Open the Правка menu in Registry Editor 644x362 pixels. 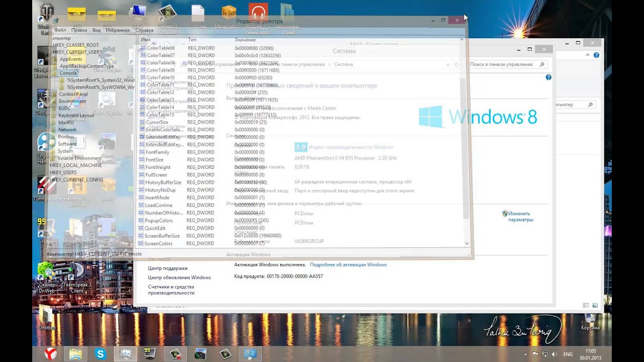click(79, 30)
